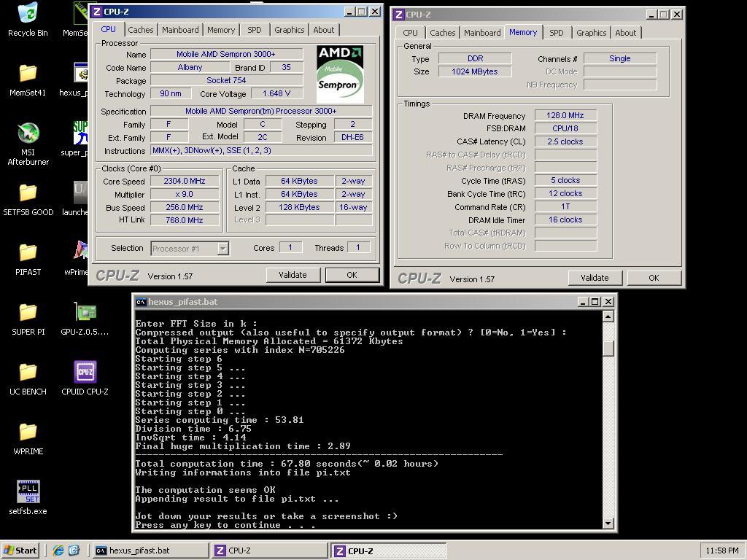Launch the GPU-Z.0.5 desktop icon
Screen dimensions: 747x560
[x=85, y=319]
